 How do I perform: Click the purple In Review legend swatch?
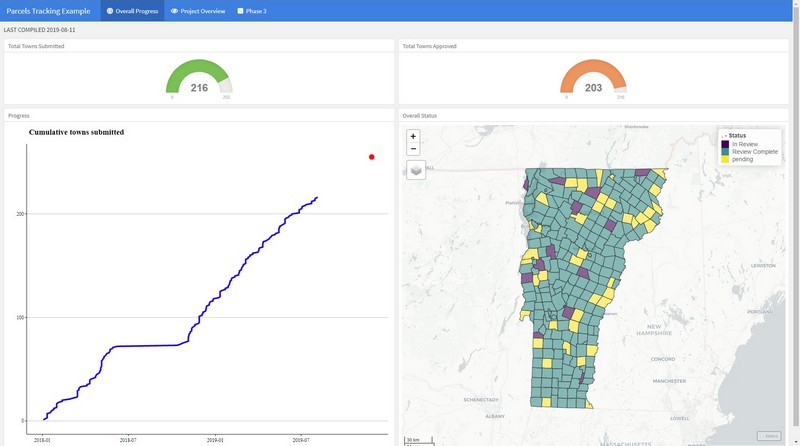coord(725,144)
